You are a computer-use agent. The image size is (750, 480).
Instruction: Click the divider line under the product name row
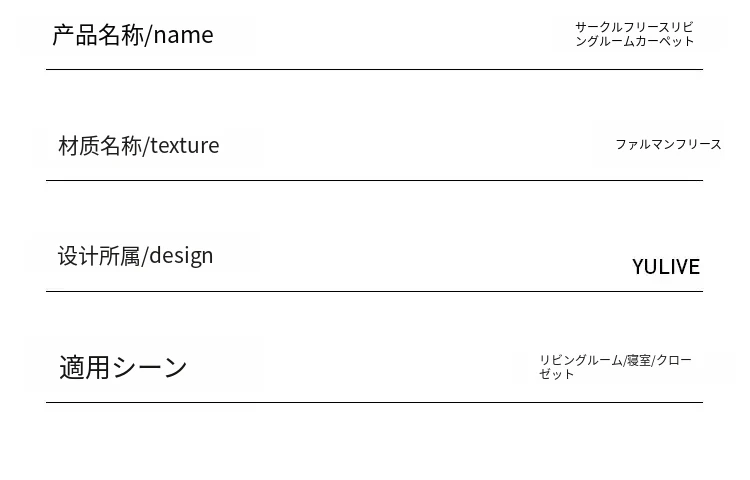tap(375, 69)
